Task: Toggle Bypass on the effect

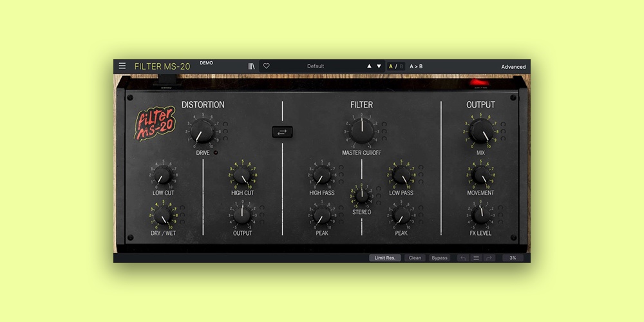Action: 439,258
